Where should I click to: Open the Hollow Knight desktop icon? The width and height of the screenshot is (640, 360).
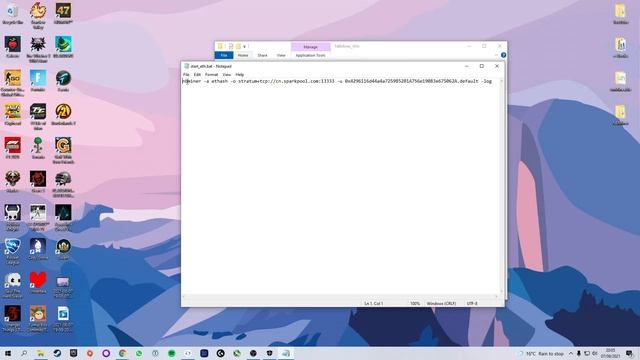click(x=13, y=217)
